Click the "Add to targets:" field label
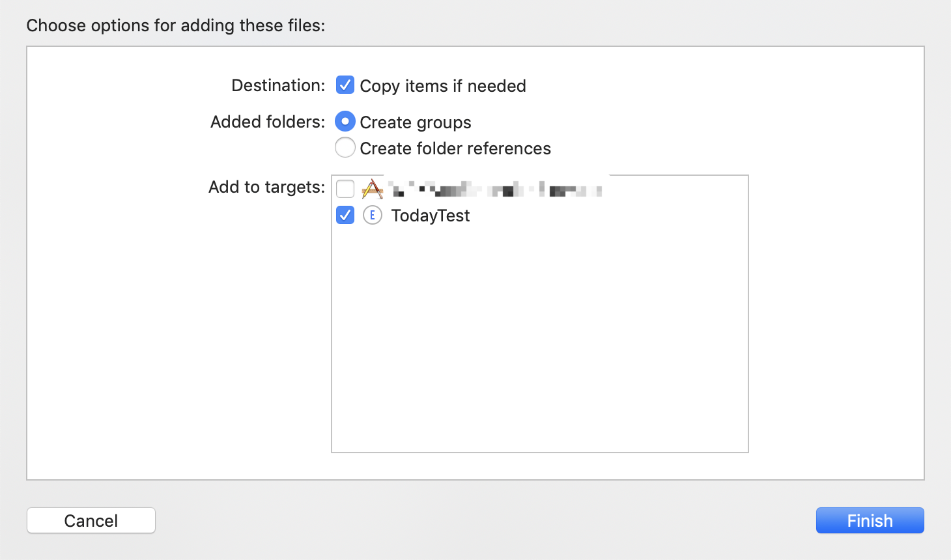Viewport: 951px width, 560px height. coord(266,187)
